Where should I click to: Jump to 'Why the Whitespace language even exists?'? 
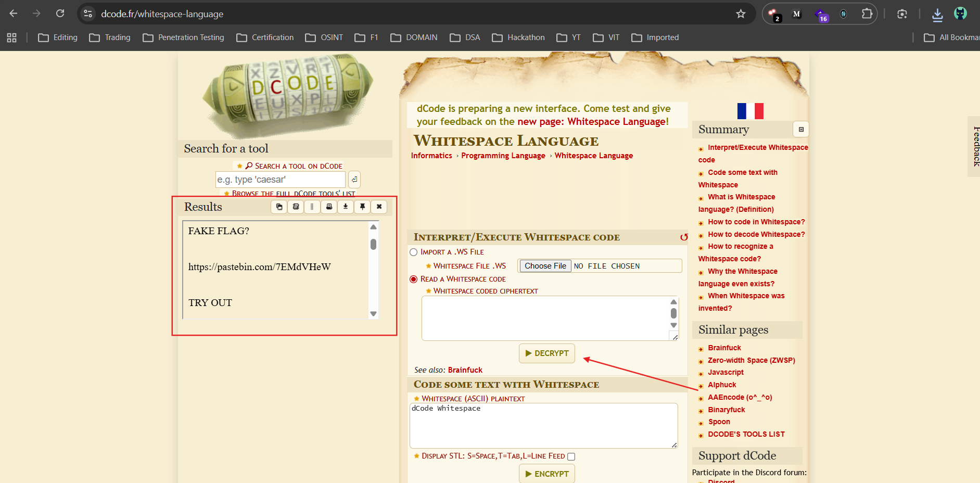pos(738,277)
